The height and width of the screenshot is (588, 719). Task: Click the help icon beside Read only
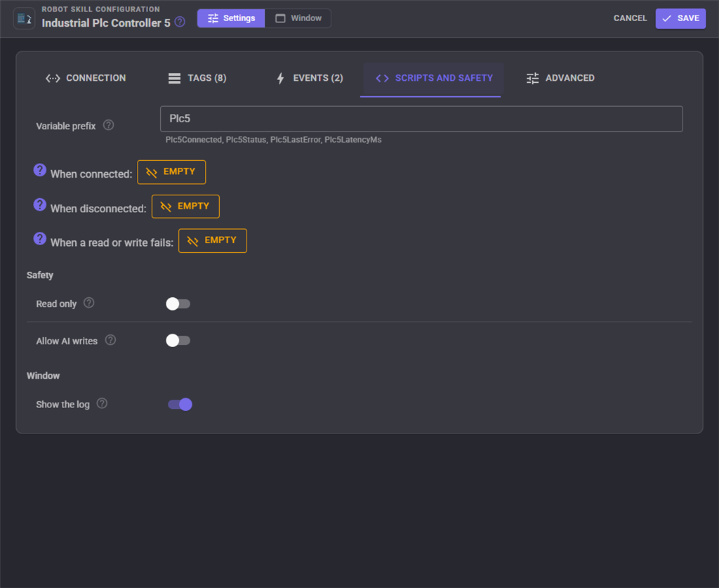click(x=89, y=303)
